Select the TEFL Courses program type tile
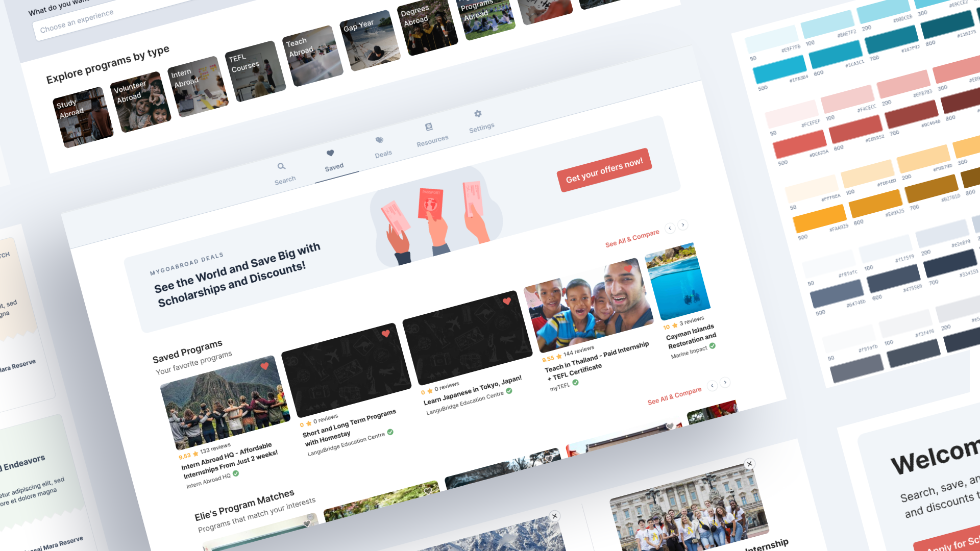 255,71
